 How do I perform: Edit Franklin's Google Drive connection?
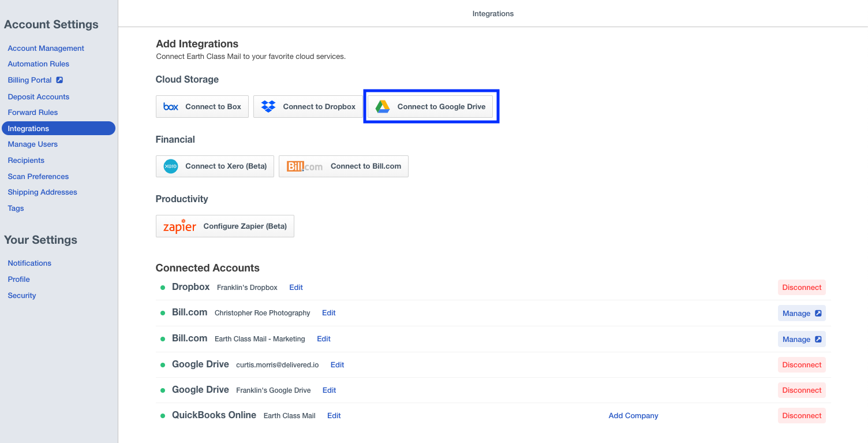329,390
